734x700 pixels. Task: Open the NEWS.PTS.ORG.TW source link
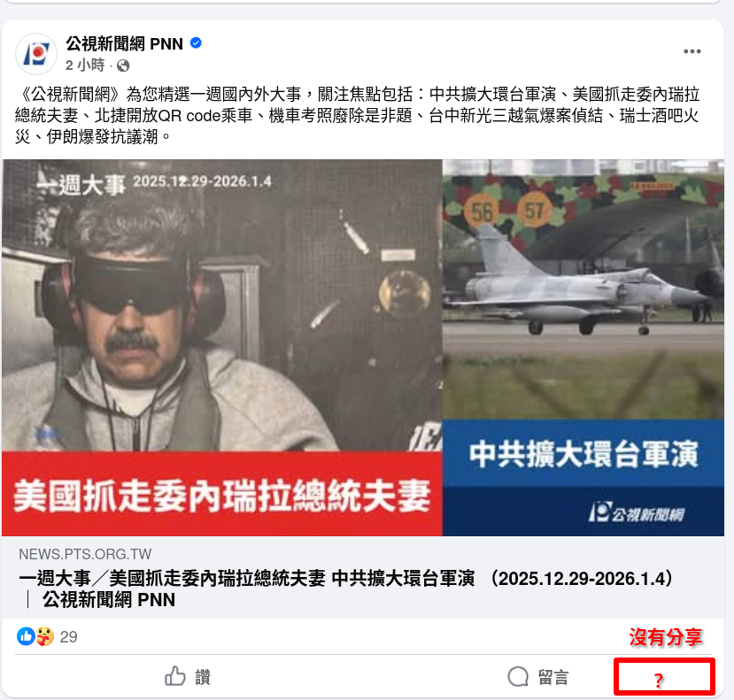[85, 554]
